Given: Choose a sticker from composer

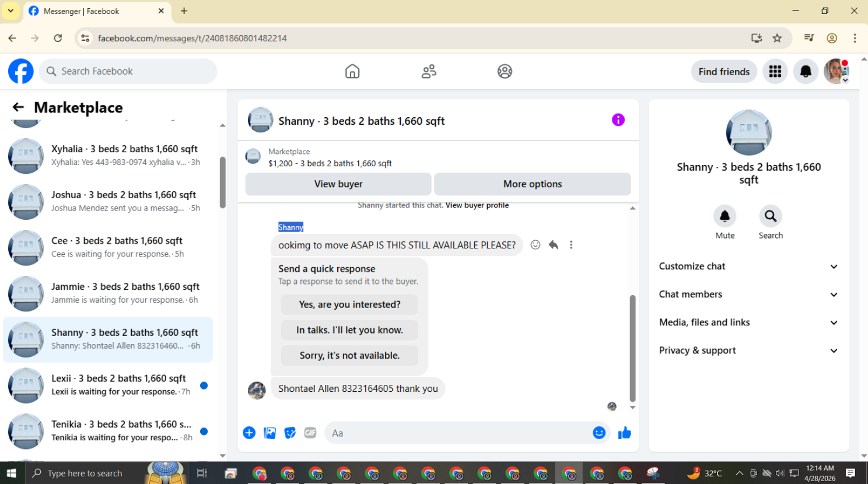Looking at the screenshot, I should point(290,433).
